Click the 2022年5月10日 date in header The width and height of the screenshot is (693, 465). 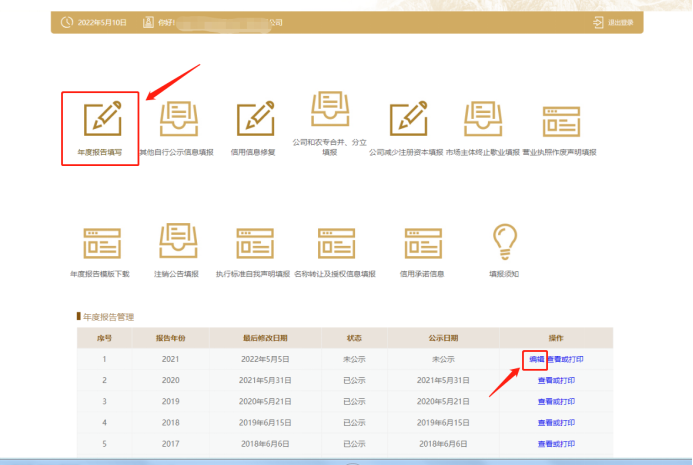(102, 23)
